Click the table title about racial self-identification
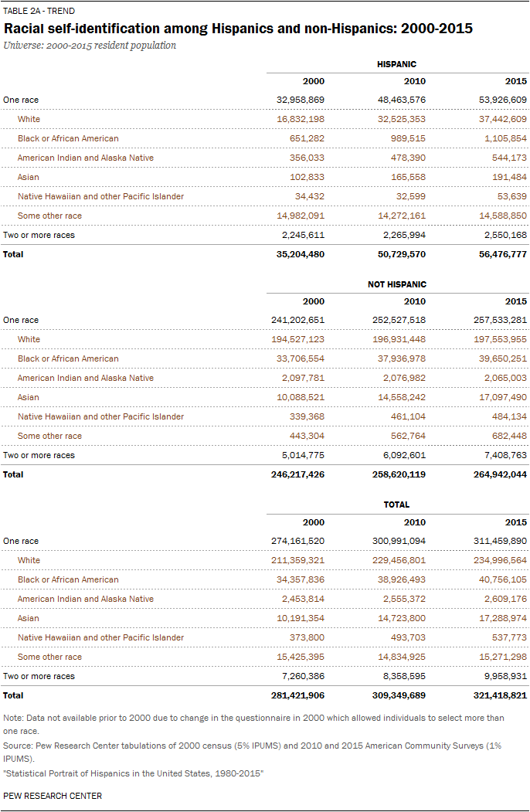Image resolution: width=530 pixels, height=812 pixels. click(238, 29)
